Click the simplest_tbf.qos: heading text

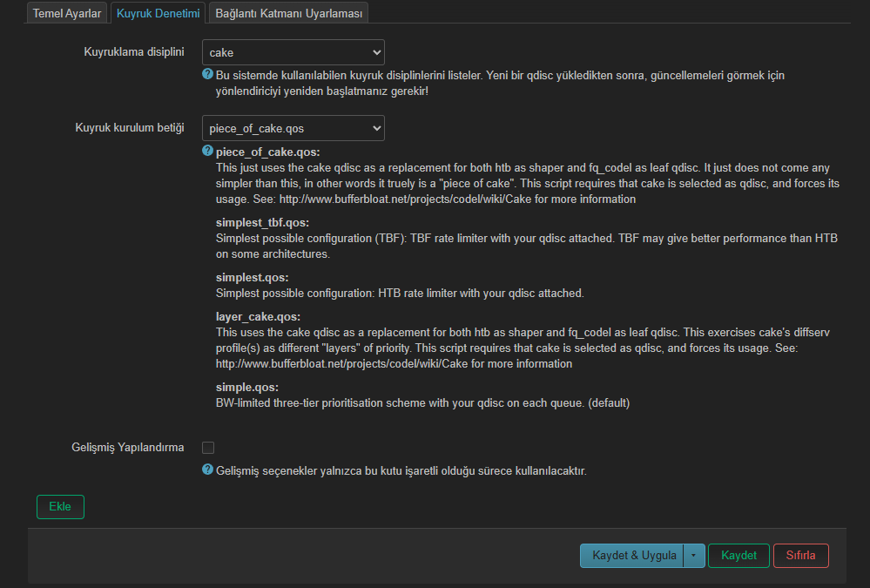pyautogui.click(x=262, y=223)
